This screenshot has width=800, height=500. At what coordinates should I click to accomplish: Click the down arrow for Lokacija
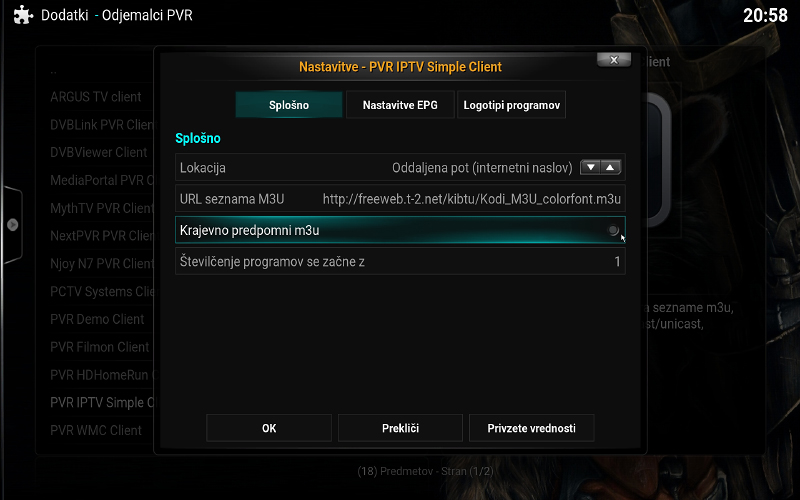pos(590,167)
